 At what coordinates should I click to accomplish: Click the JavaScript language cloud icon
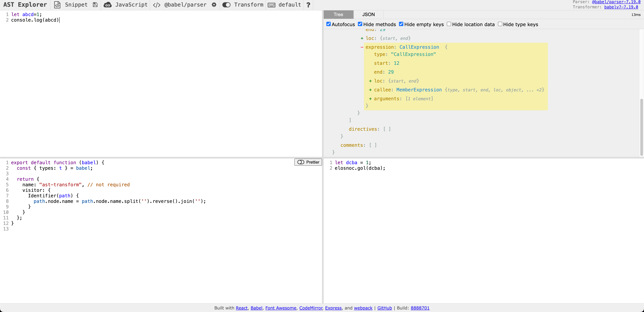[108, 5]
